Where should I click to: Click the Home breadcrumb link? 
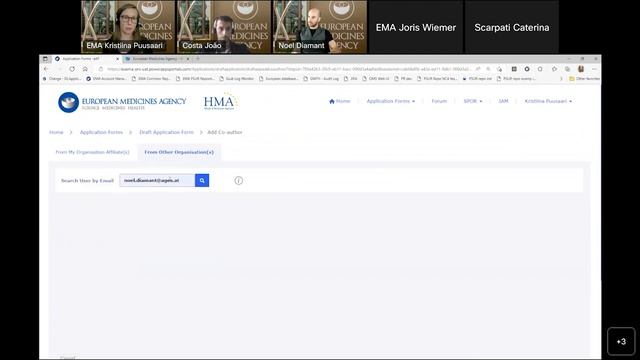[56, 132]
